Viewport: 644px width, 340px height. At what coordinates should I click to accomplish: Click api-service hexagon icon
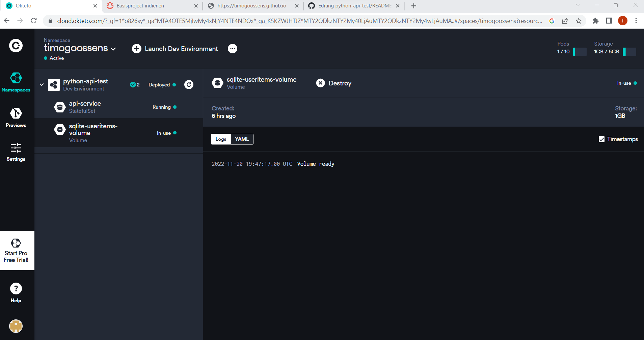click(x=60, y=107)
